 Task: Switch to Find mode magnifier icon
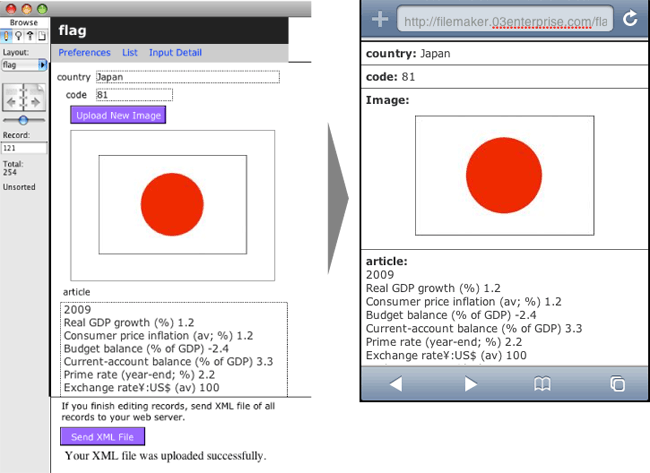(x=18, y=36)
